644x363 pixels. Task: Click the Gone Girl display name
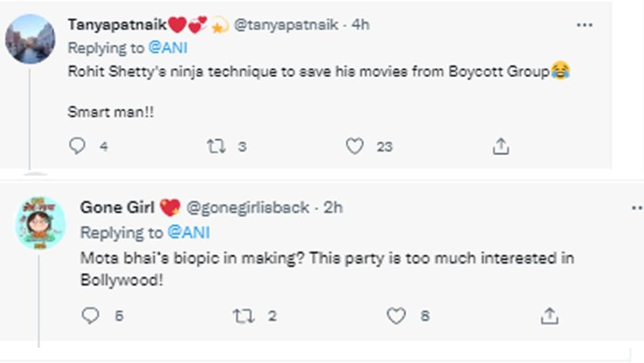pos(117,207)
